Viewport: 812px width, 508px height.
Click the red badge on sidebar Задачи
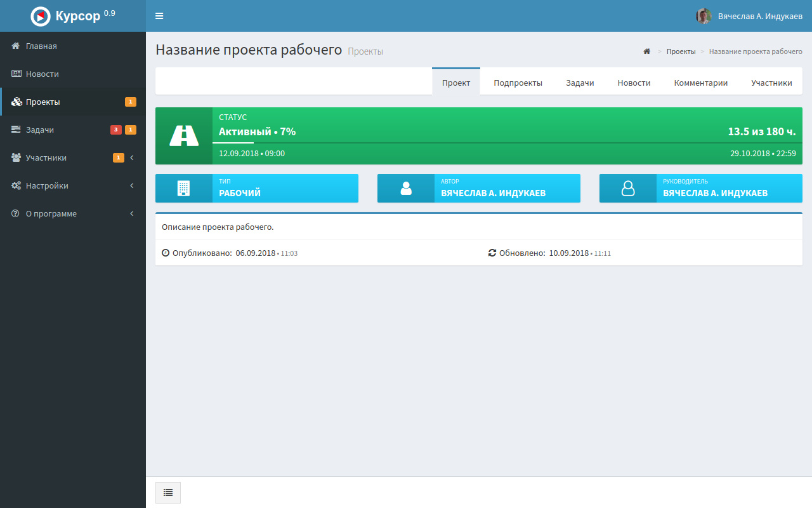116,130
